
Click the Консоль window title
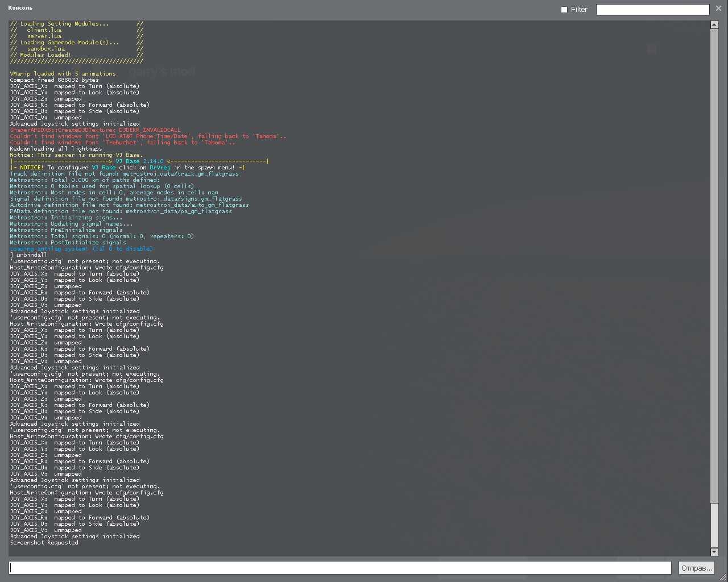pos(20,8)
